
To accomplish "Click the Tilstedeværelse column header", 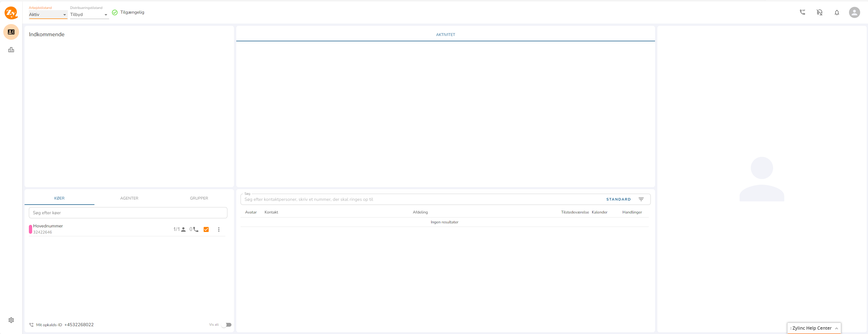I will point(575,212).
